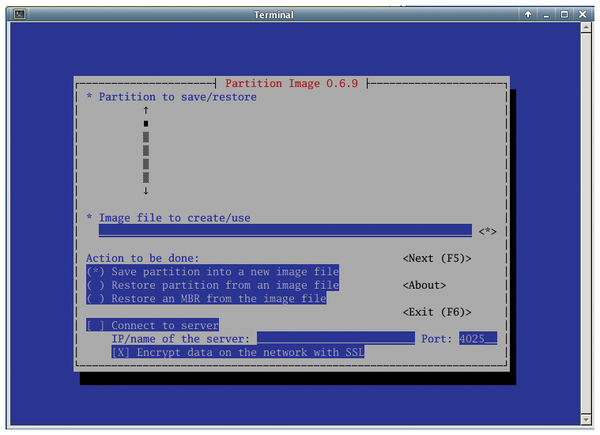The height and width of the screenshot is (435, 600).
Task: Click the partition list scrollbar track
Action: [146, 157]
